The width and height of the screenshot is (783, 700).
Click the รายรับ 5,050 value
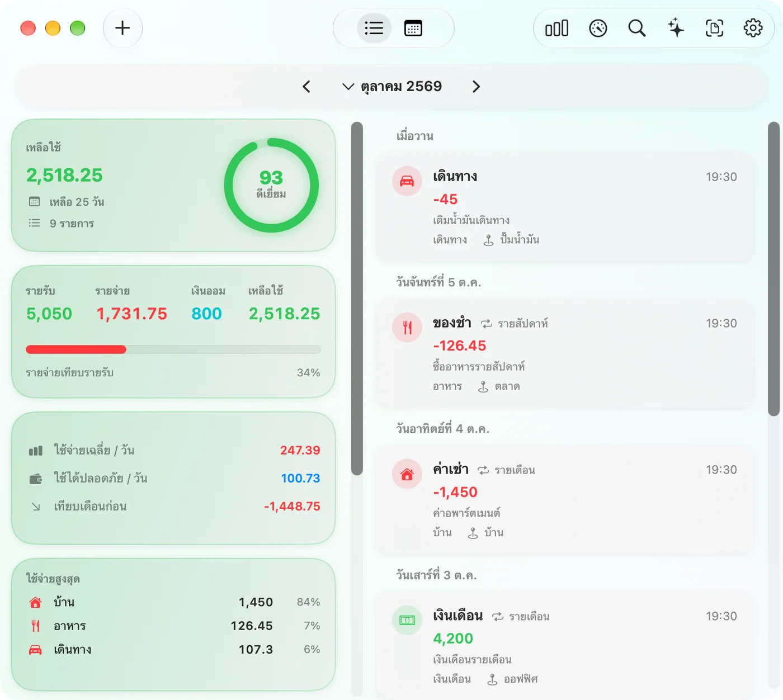49,314
